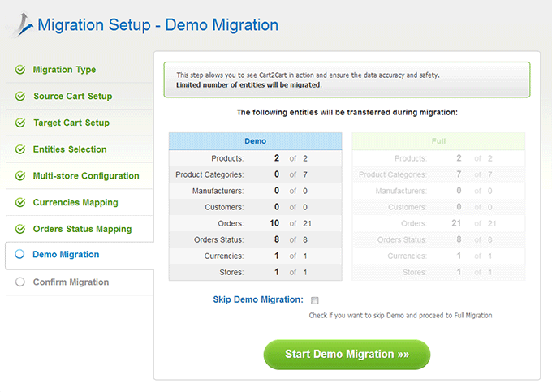Click Orders Status row in Demo table
552x392 pixels.
tap(255, 239)
